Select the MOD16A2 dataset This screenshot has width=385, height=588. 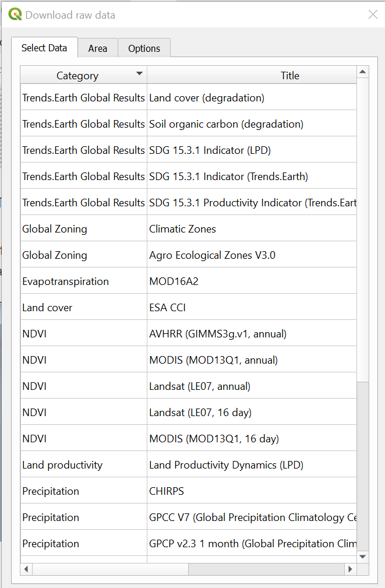252,281
